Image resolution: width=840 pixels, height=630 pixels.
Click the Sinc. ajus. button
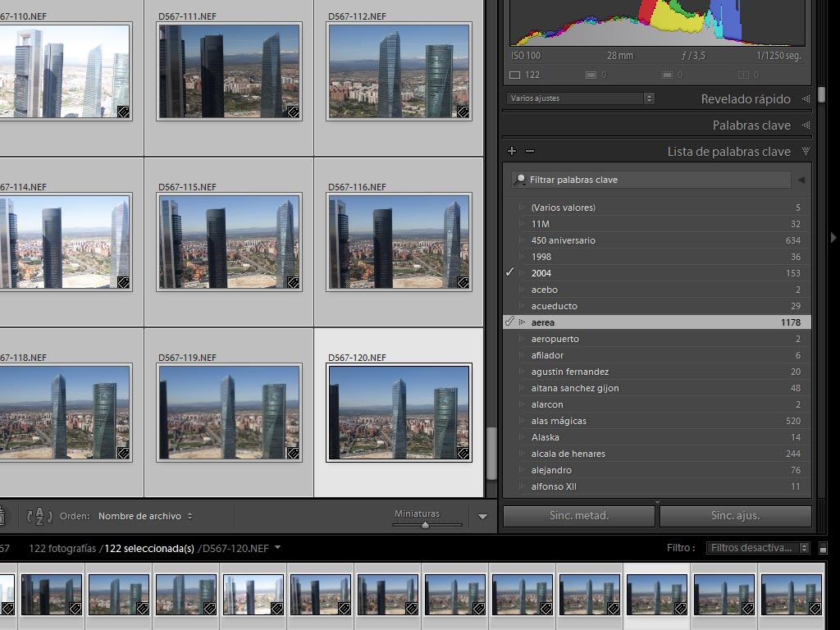[x=736, y=516]
